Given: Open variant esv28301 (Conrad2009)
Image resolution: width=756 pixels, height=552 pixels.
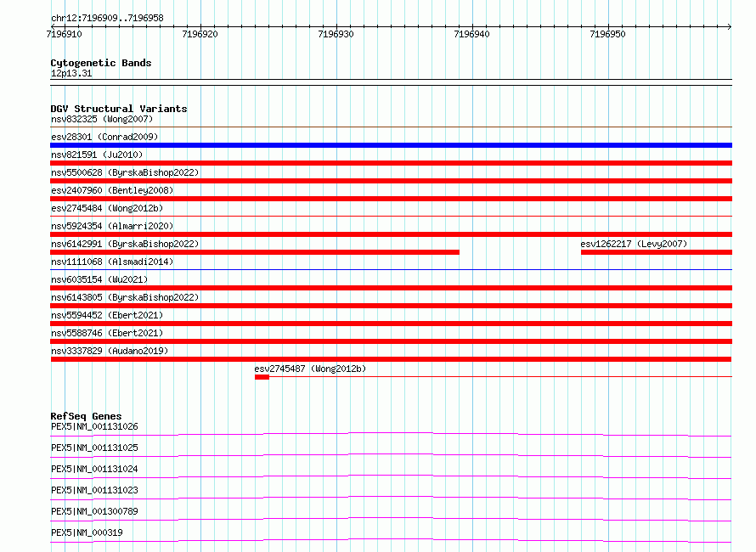Looking at the screenshot, I should tap(104, 137).
